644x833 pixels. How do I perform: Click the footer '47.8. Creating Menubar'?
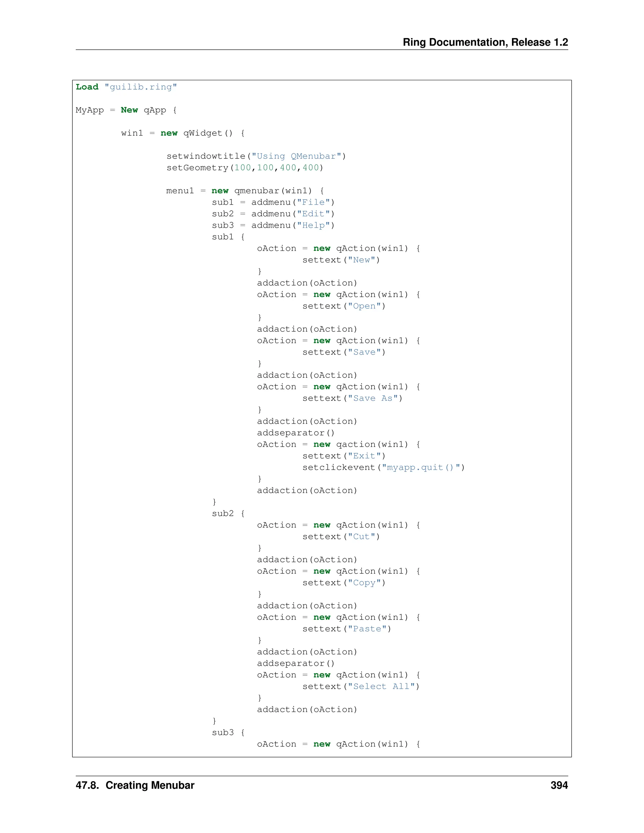(x=135, y=785)
